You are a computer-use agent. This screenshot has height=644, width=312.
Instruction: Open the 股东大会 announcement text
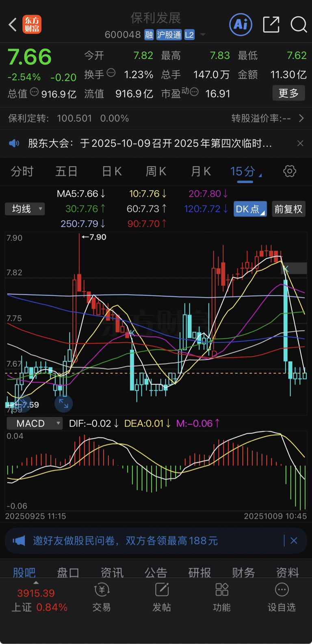click(150, 143)
